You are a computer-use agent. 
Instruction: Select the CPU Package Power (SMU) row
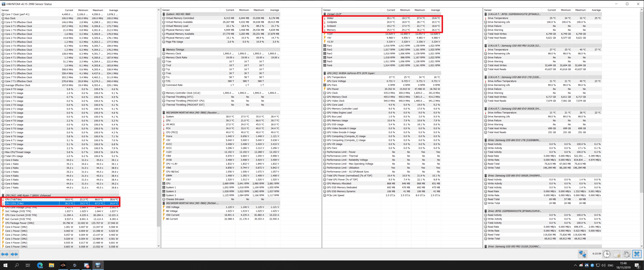point(60,223)
